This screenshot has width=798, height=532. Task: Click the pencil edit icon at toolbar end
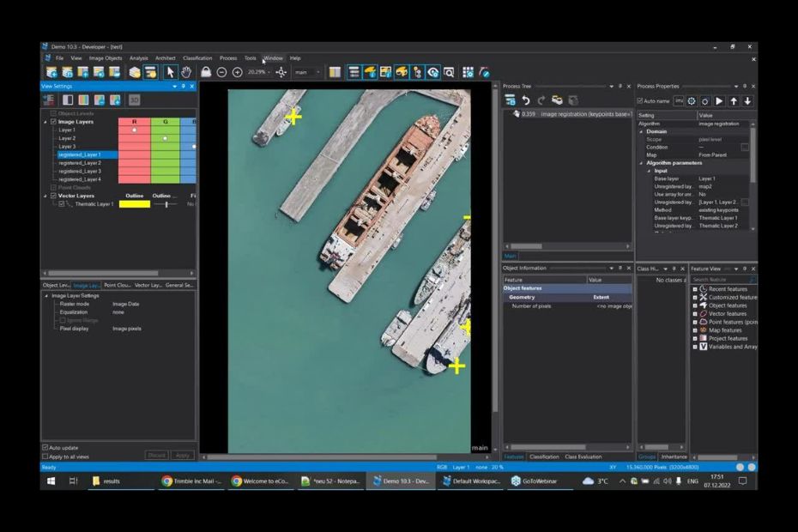(484, 72)
